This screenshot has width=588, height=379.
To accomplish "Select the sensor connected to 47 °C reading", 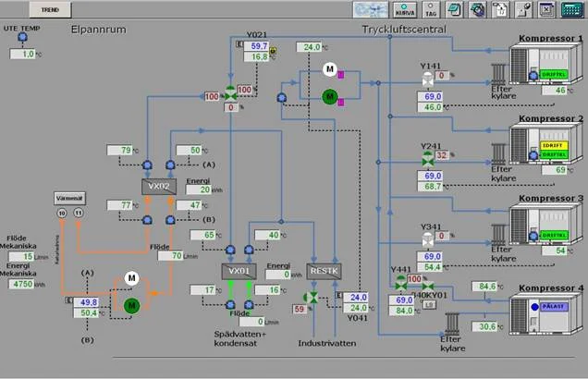I will [x=170, y=220].
